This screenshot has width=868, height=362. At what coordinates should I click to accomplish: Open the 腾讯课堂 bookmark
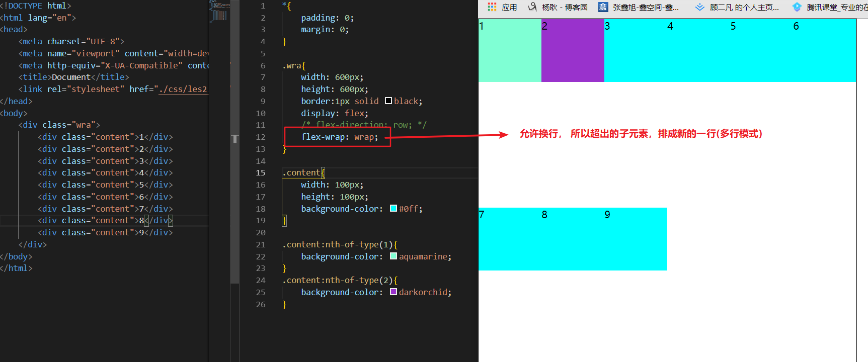pos(830,7)
